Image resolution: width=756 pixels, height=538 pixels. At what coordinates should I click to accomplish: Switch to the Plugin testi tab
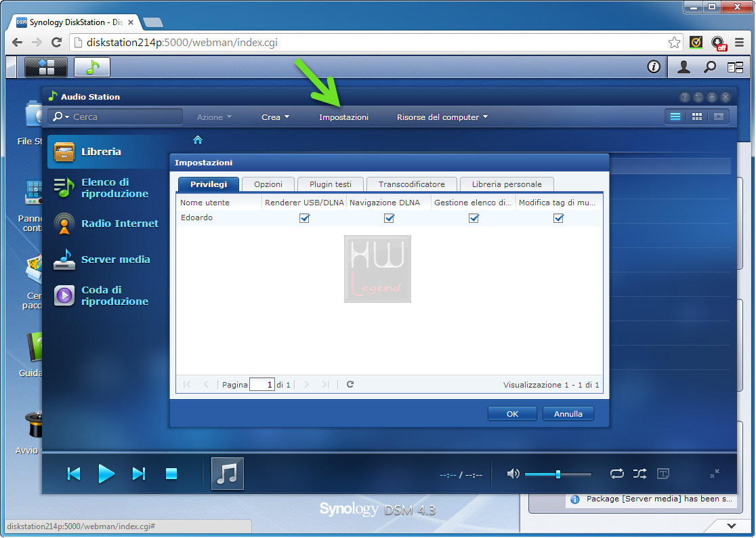331,184
